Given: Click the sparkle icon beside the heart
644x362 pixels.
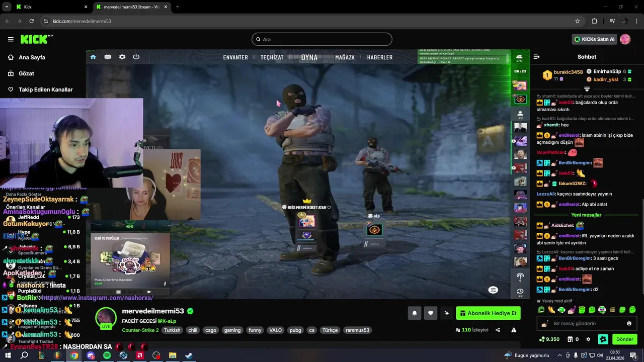Looking at the screenshot, I should click(x=446, y=313).
